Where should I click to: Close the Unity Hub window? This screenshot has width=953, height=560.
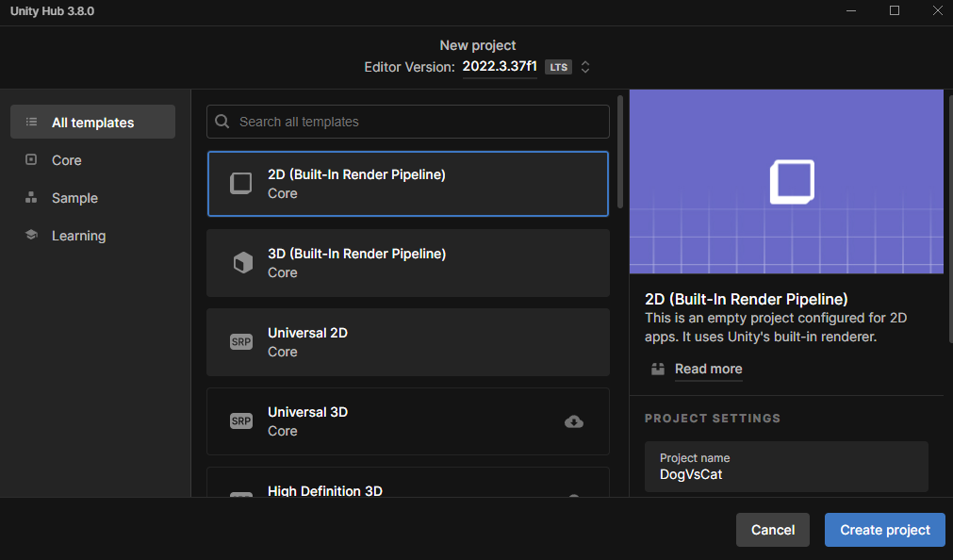(937, 11)
